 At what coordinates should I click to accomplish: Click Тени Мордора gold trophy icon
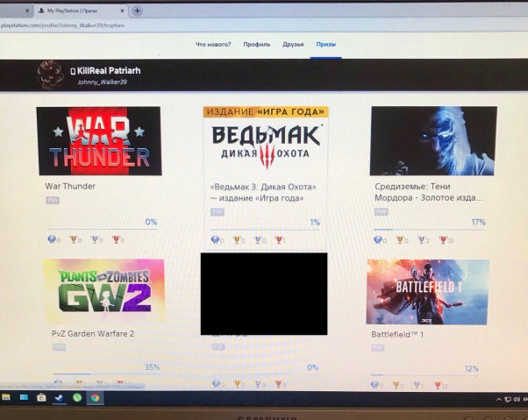[x=400, y=239]
